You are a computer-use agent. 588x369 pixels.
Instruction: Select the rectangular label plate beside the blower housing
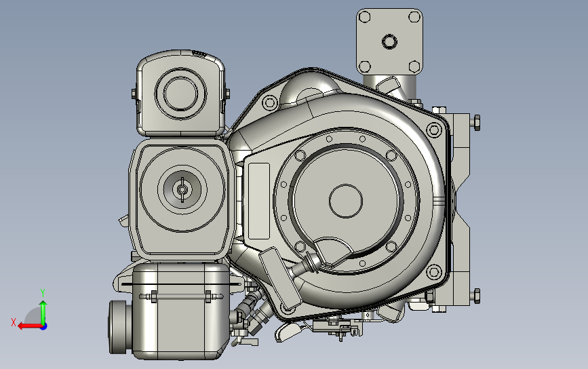[x=259, y=201]
